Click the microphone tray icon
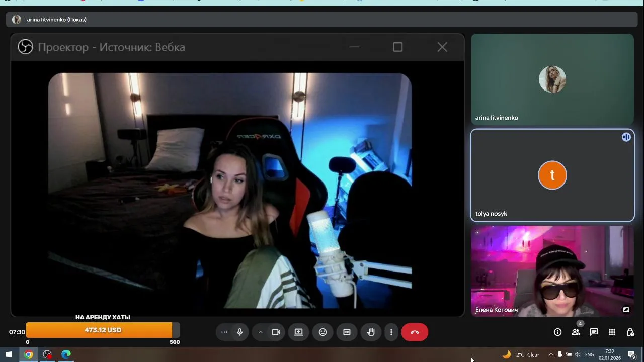This screenshot has width=644, height=362. (560, 354)
